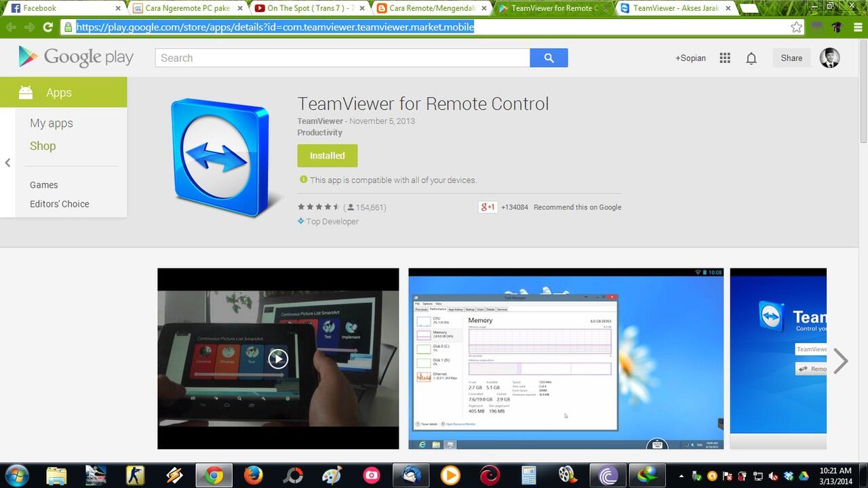Screen dimensions: 868x488
Task: Click the volume tray icon
Action: (774, 476)
